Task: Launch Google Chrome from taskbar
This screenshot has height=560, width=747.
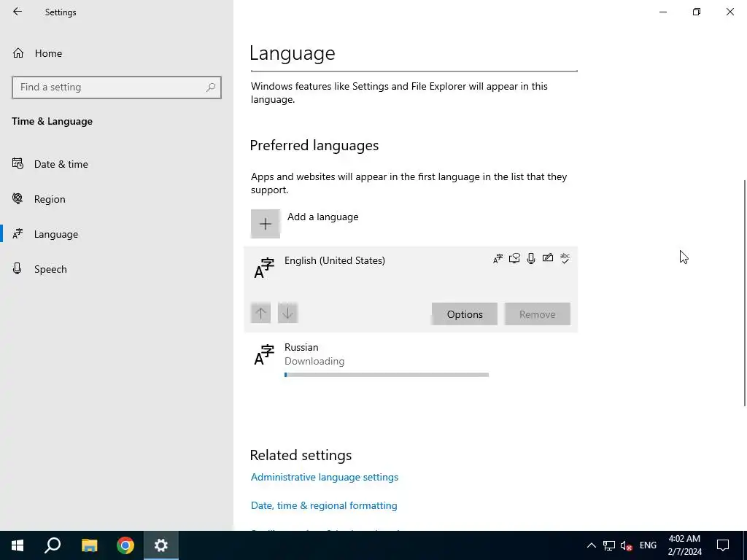Action: 125,545
